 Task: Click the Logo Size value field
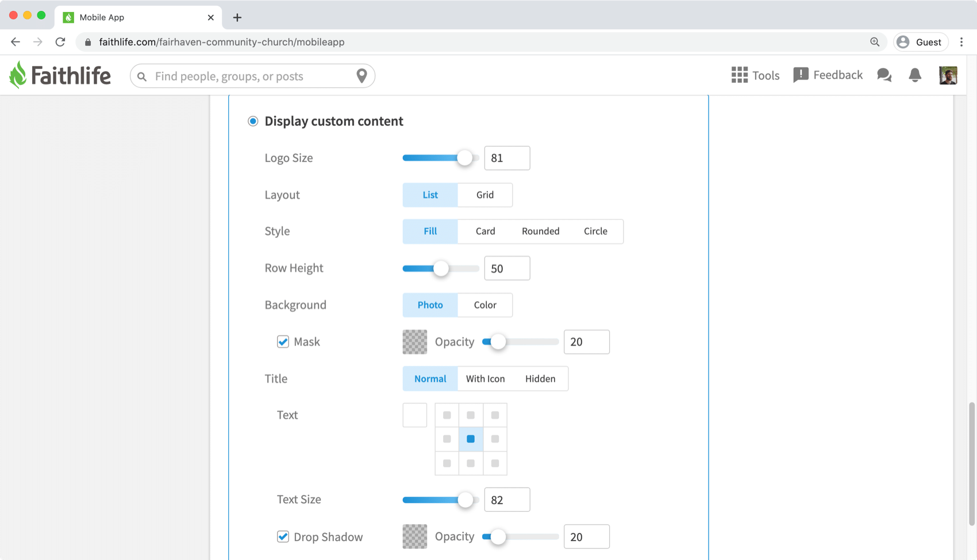[x=507, y=158]
